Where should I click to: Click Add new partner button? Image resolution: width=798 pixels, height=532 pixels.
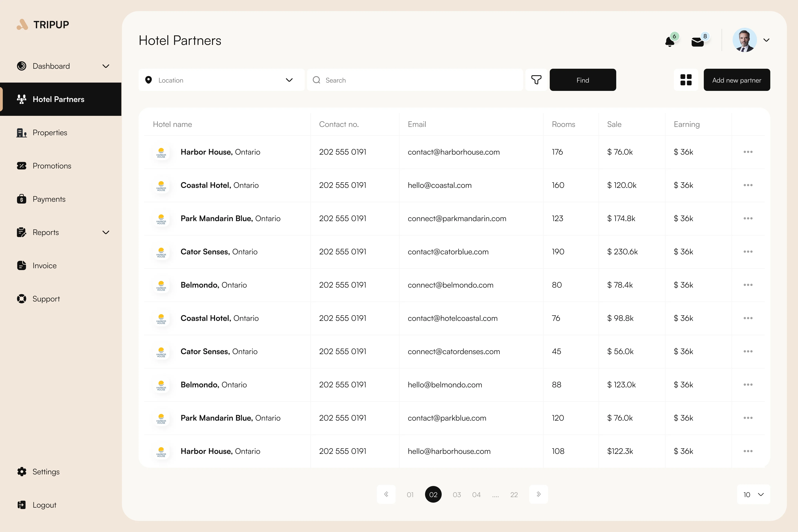737,80
